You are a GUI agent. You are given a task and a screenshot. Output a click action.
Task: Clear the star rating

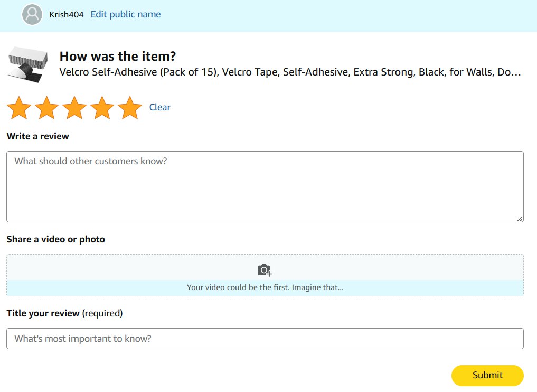[159, 107]
